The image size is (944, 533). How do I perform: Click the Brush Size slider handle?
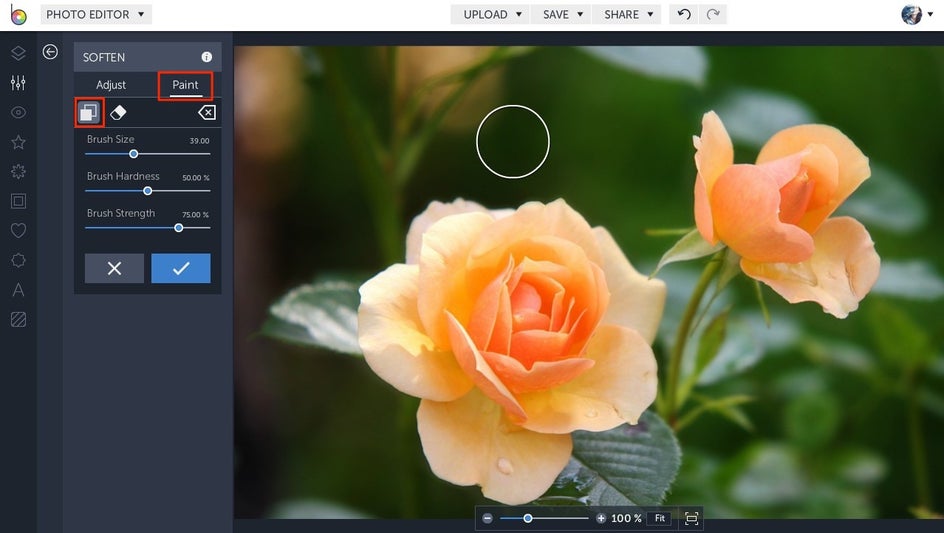[x=134, y=154]
